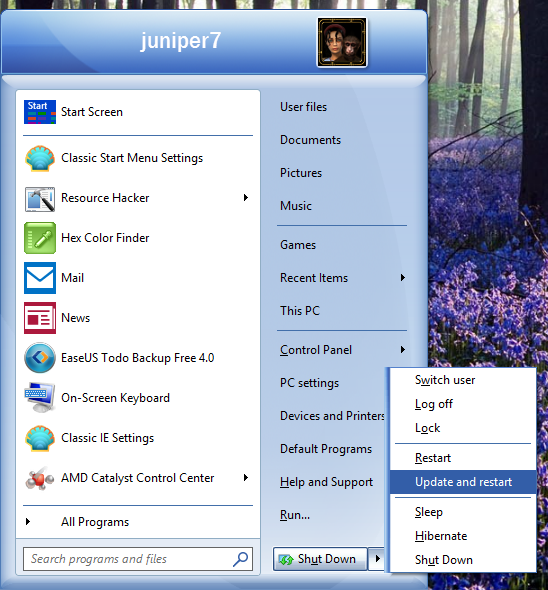This screenshot has width=548, height=590.
Task: Open the Mail envelope icon
Action: tap(40, 278)
